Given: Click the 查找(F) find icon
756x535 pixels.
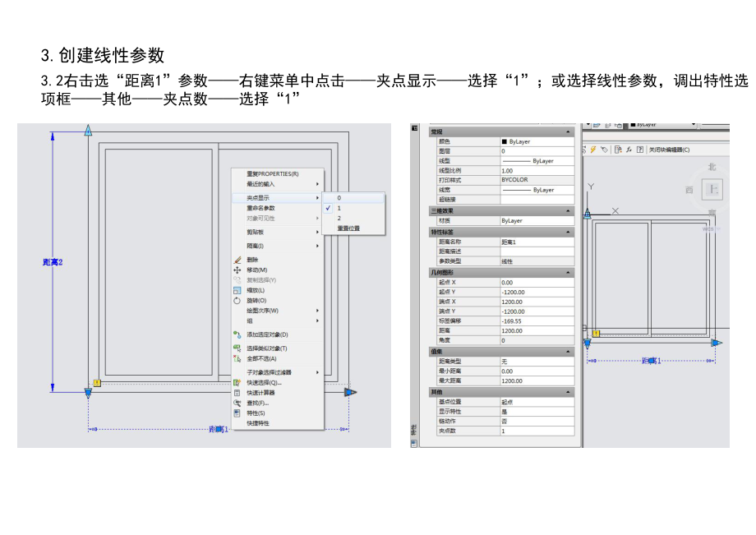Looking at the screenshot, I should 237,403.
